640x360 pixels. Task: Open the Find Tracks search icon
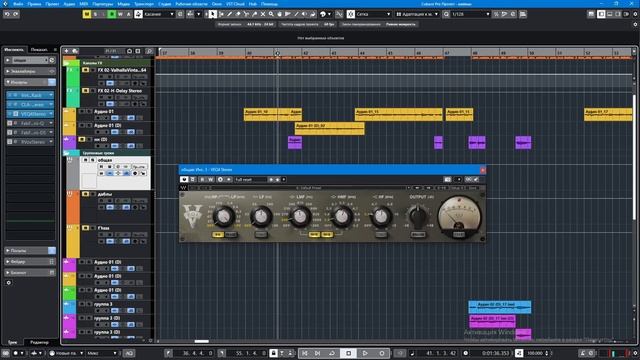click(x=149, y=51)
